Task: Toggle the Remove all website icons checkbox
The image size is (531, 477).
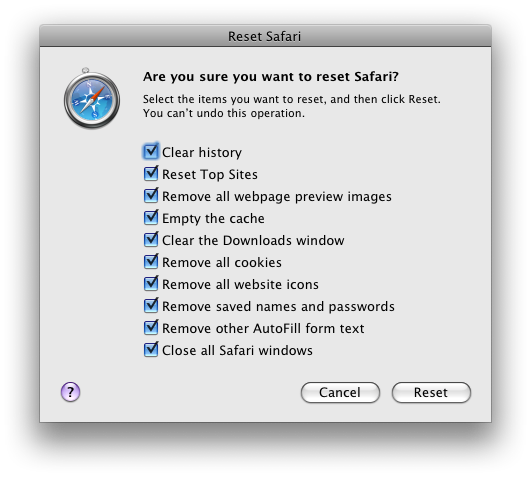Action: (151, 284)
